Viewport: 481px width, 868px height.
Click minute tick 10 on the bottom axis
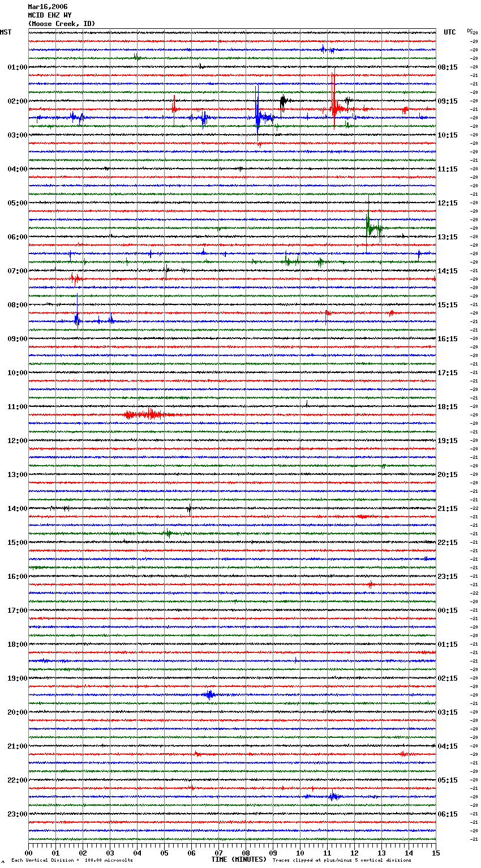coord(300,853)
